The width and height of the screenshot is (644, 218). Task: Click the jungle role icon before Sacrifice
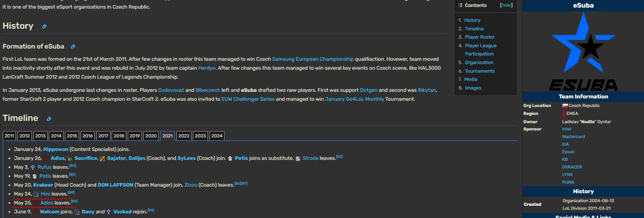point(70,159)
